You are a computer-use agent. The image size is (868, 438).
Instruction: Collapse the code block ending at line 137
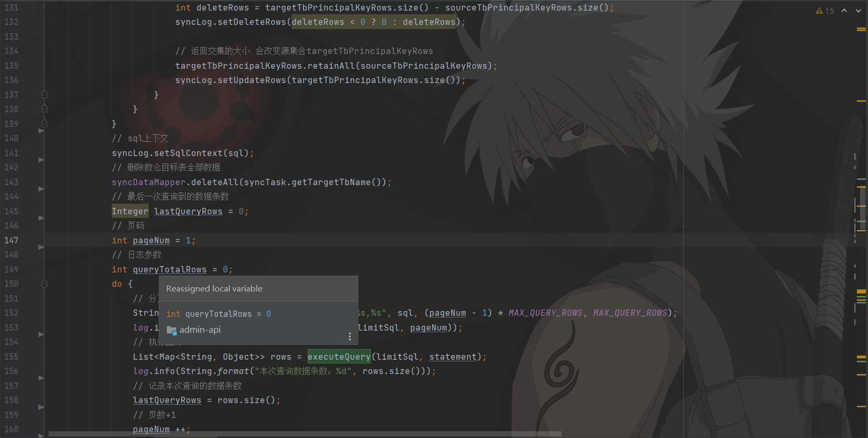coord(44,94)
